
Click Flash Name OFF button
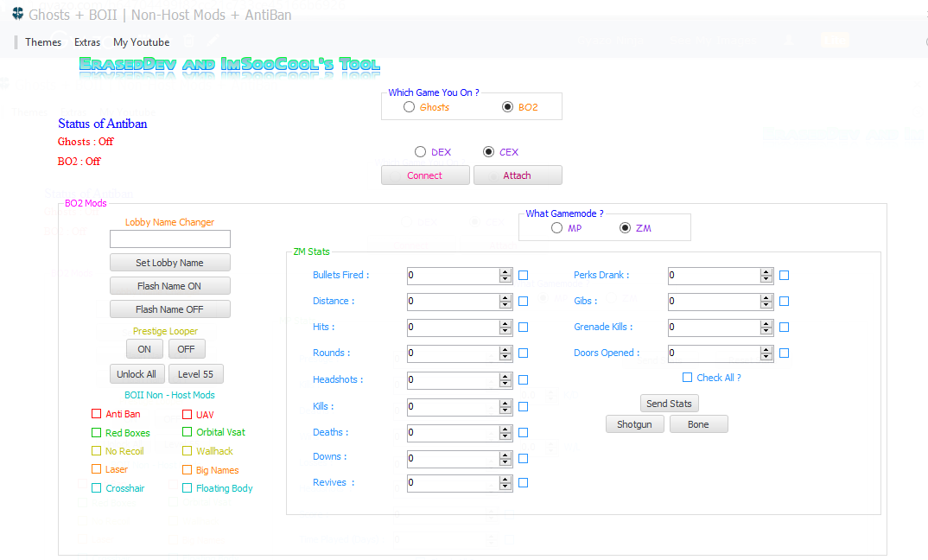[x=170, y=309]
